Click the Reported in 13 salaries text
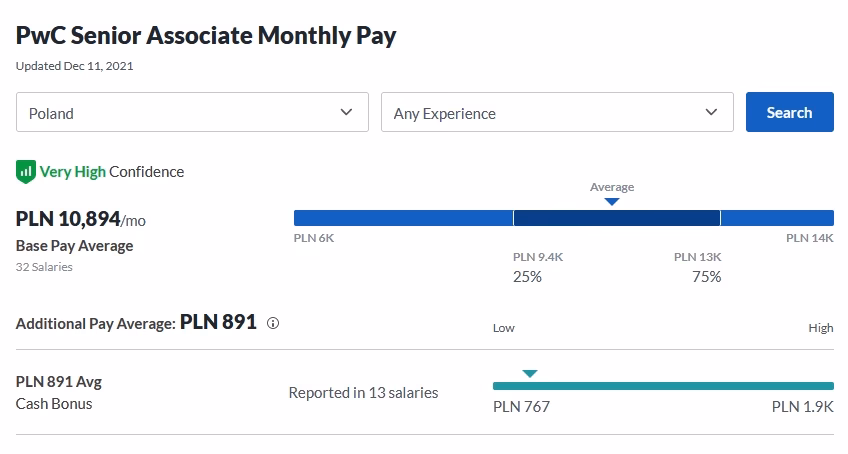848x454 pixels. coord(363,393)
